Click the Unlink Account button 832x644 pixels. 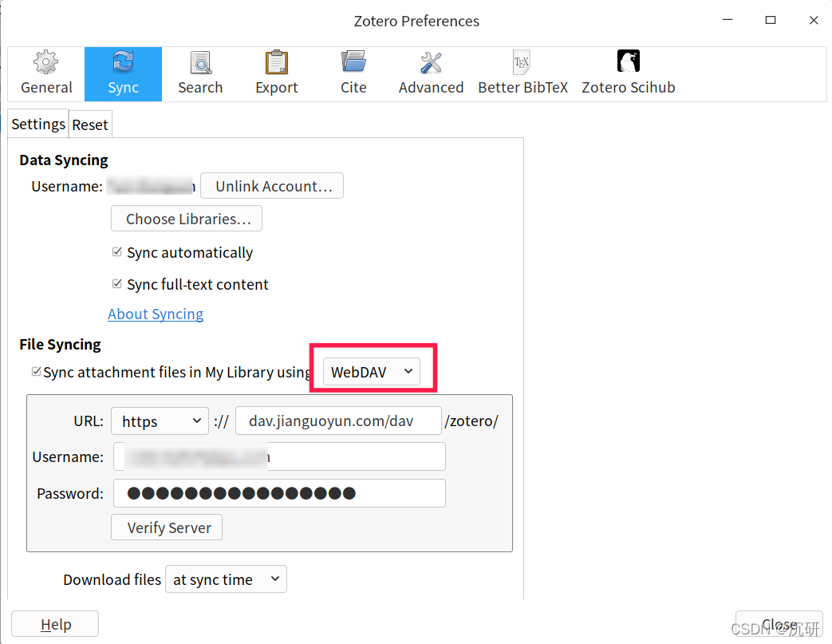point(272,186)
